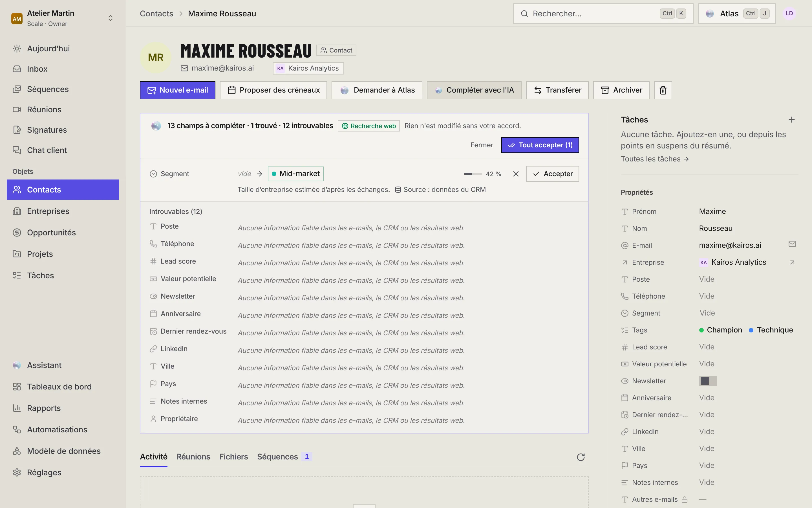Image resolution: width=812 pixels, height=508 pixels.
Task: Open Automatisations page
Action: 63,429
